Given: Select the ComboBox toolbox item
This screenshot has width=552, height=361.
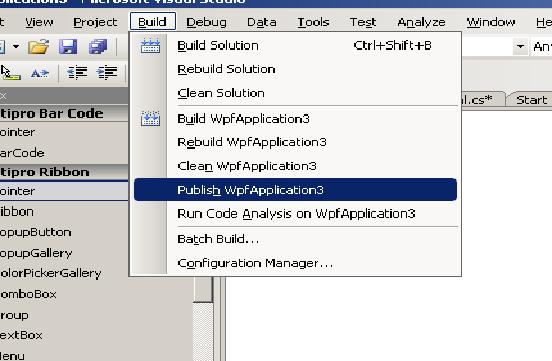Looking at the screenshot, I should [96, 294].
